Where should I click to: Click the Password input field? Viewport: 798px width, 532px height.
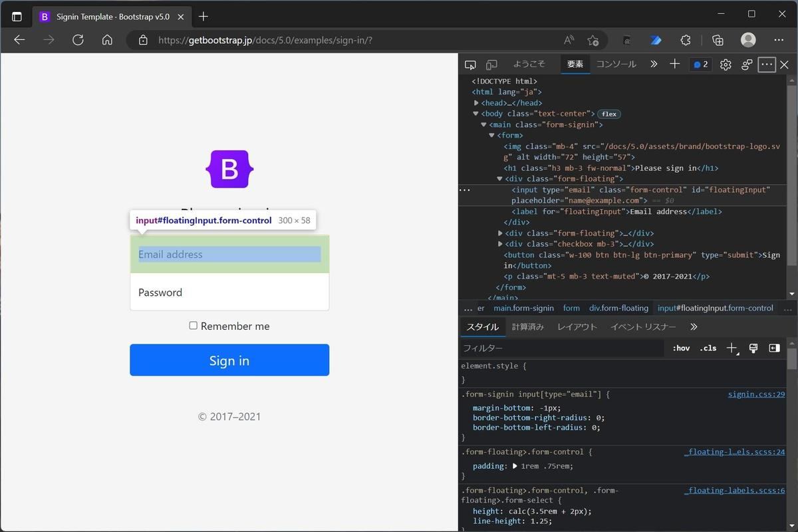229,292
